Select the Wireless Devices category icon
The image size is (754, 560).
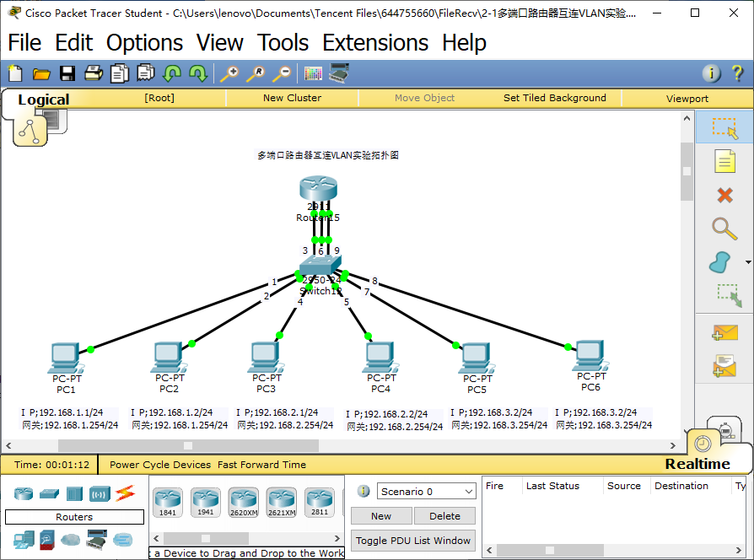[x=100, y=493]
